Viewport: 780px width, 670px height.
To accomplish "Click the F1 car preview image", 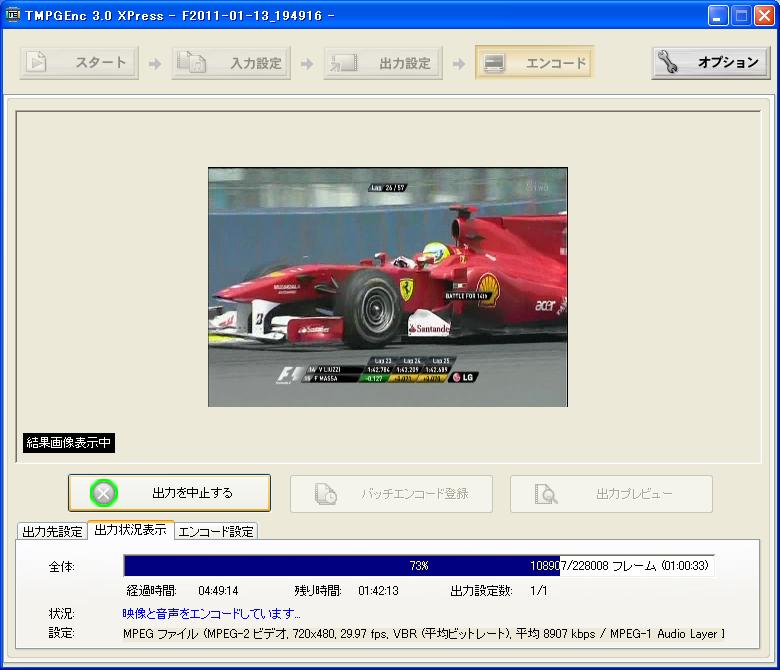I will [387, 287].
